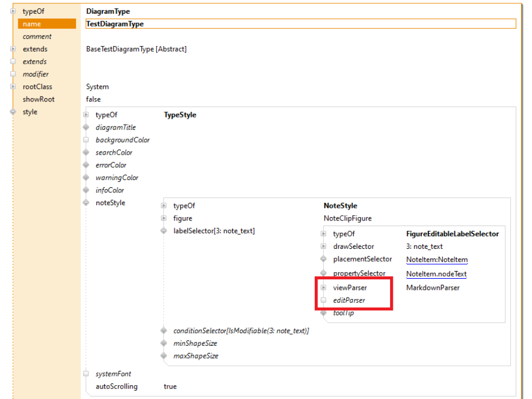Click the diamond icon next to conditionSelector
532x399 pixels.
pos(163,331)
